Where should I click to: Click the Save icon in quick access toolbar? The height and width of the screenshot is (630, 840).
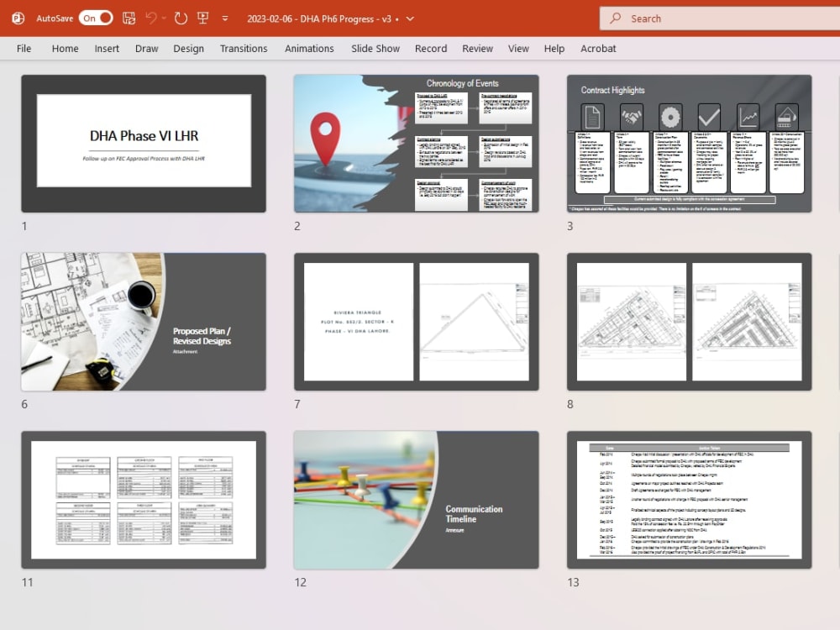(129, 18)
